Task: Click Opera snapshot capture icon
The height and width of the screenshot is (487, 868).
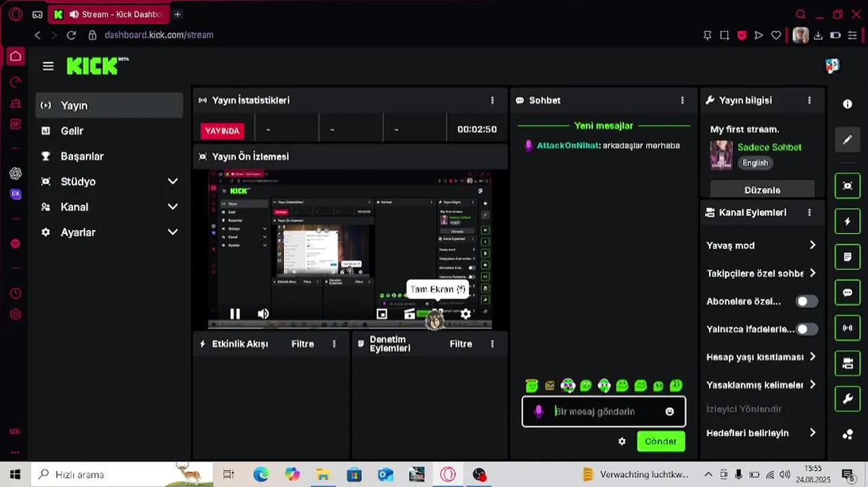Action: (x=725, y=35)
